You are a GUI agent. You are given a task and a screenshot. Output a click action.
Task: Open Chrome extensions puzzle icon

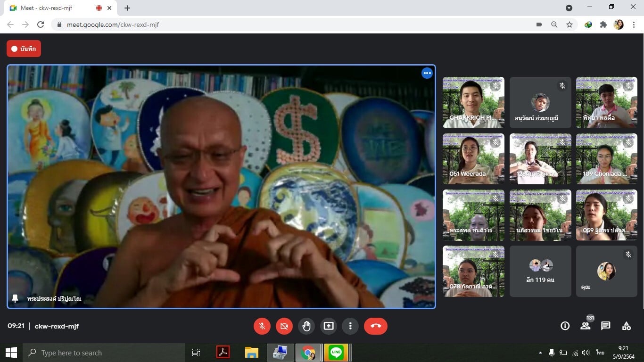pos(603,25)
